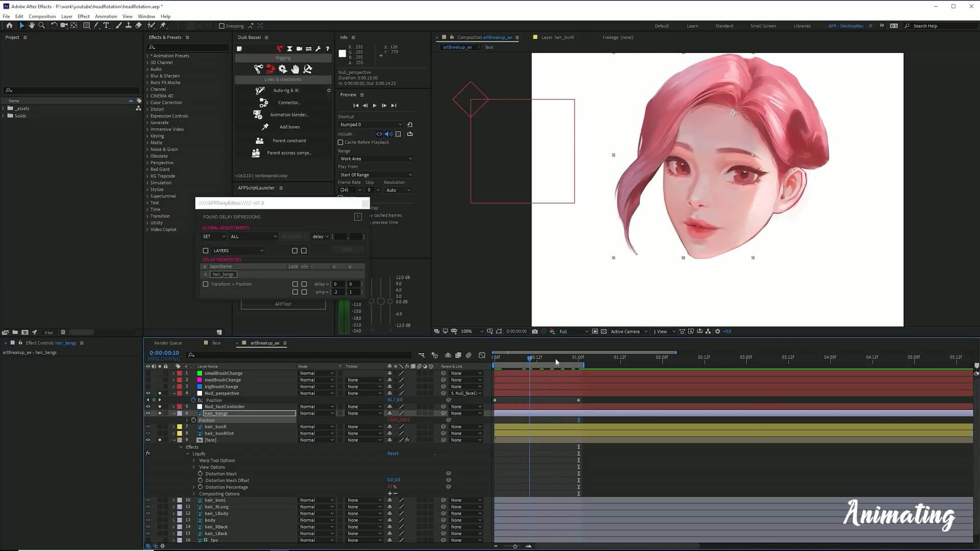Select the Learn workspace

coord(692,26)
